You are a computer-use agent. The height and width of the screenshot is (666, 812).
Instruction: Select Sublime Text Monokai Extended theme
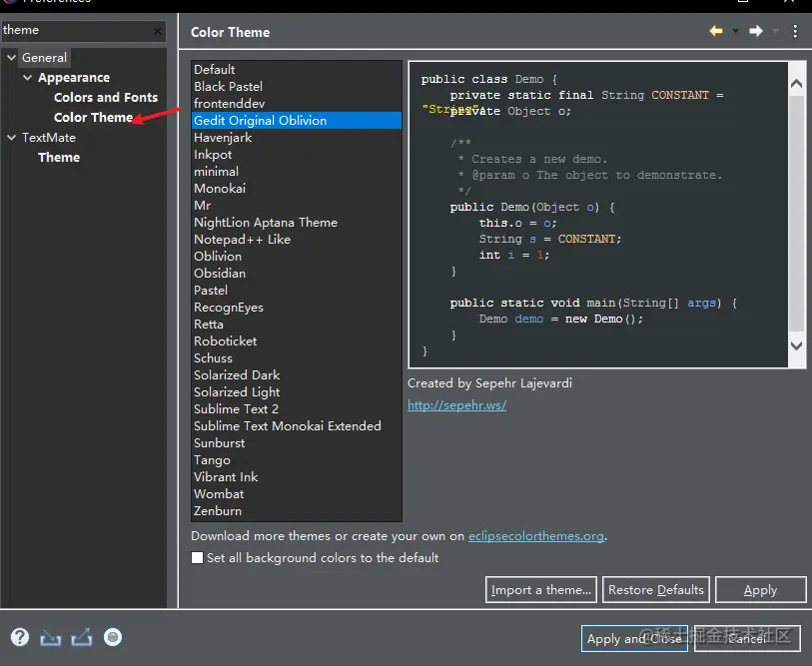pyautogui.click(x=297, y=426)
